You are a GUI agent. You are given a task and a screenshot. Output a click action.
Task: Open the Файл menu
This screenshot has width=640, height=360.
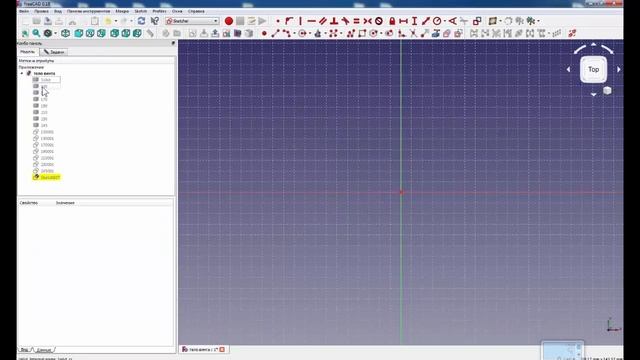pyautogui.click(x=24, y=11)
